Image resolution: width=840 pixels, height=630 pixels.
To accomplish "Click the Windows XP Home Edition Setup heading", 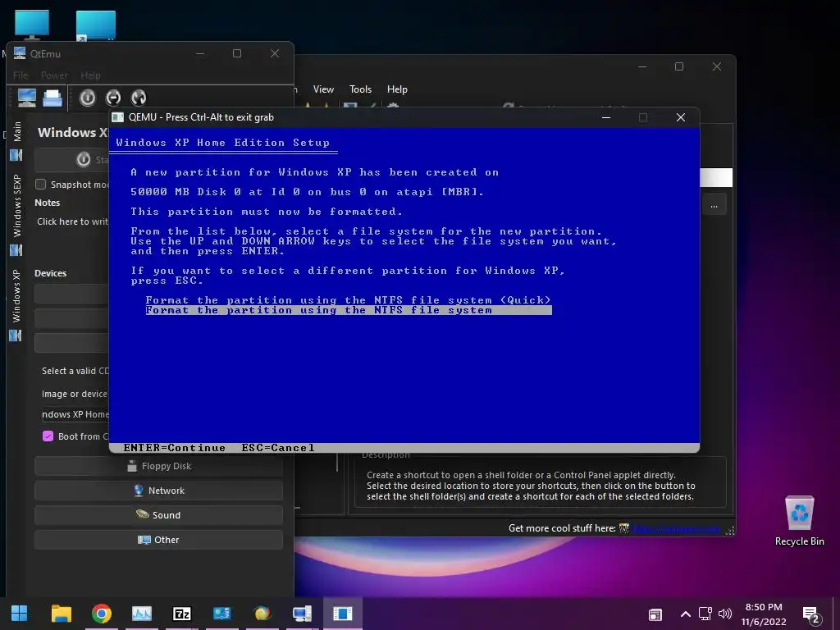I will coord(223,143).
